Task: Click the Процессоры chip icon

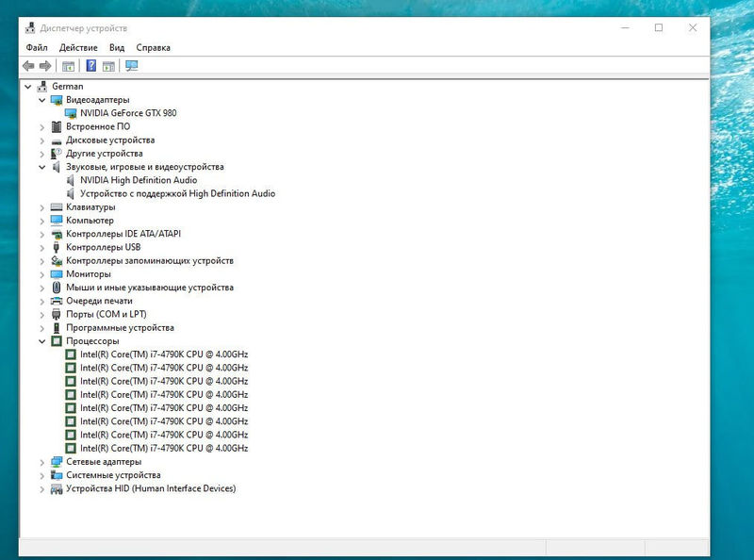Action: tap(57, 341)
